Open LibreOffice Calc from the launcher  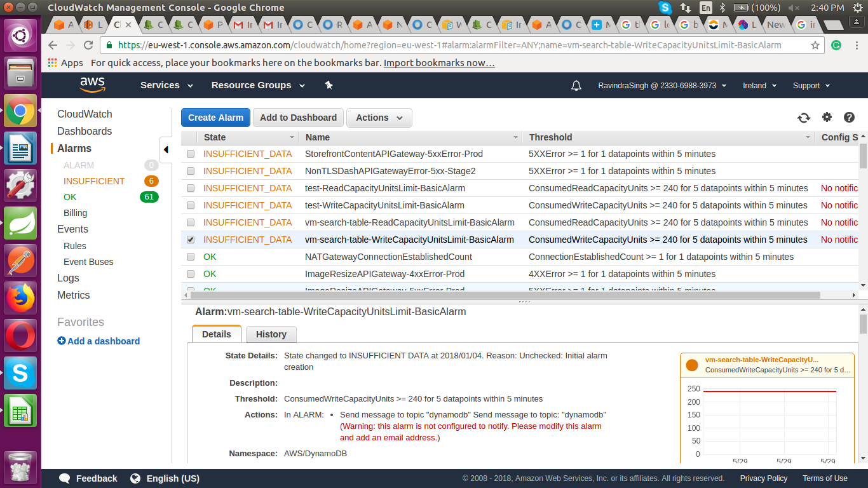pos(20,410)
